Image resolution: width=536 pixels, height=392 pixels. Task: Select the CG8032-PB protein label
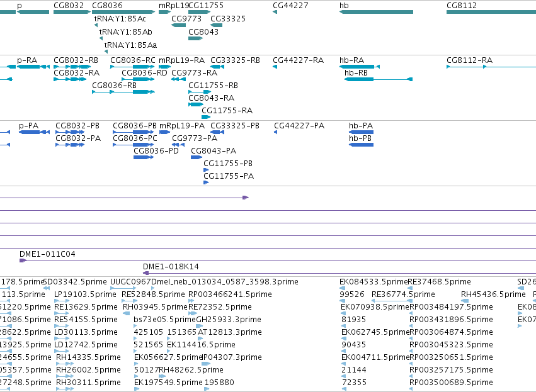(77, 126)
